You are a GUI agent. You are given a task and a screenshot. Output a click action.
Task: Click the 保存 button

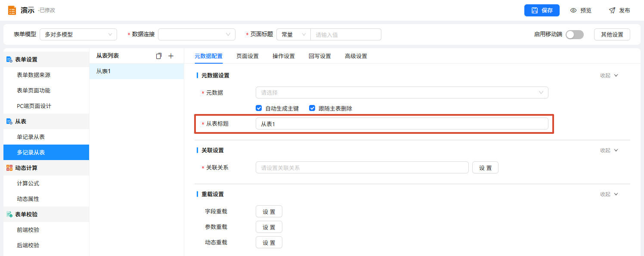(x=542, y=10)
